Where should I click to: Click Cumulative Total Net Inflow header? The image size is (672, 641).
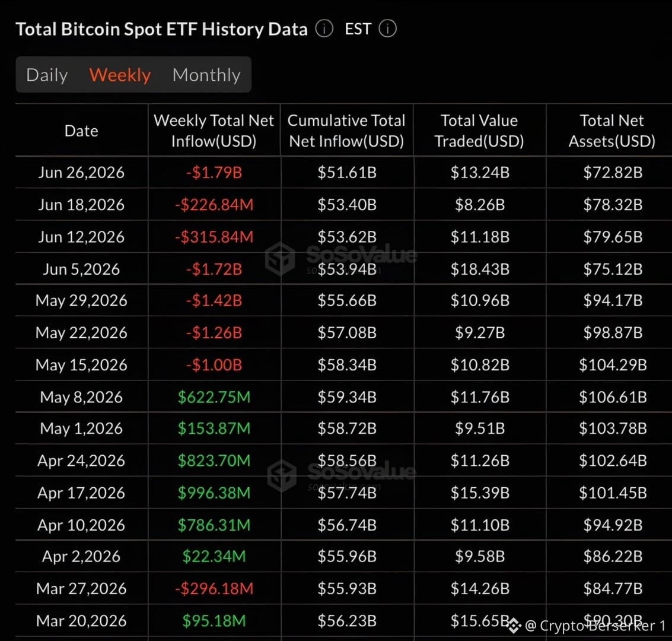pos(346,131)
